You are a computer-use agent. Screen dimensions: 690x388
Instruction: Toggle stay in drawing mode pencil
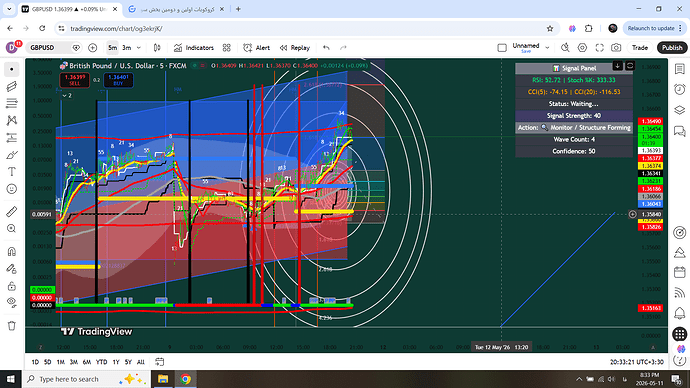[x=12, y=269]
